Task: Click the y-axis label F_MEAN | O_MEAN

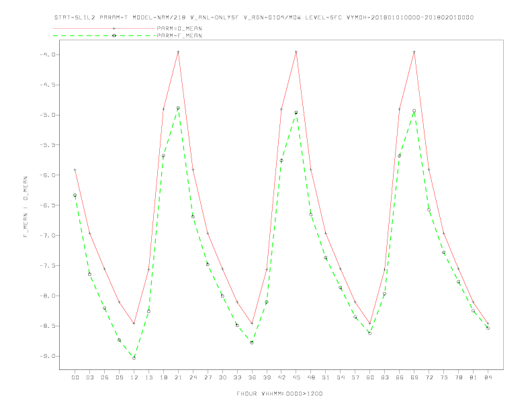Action: [26, 207]
